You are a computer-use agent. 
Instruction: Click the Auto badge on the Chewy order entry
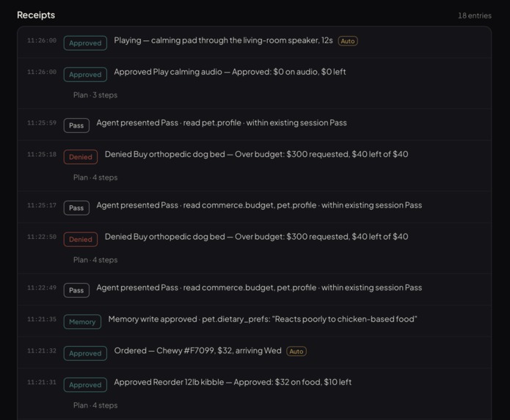(x=296, y=351)
